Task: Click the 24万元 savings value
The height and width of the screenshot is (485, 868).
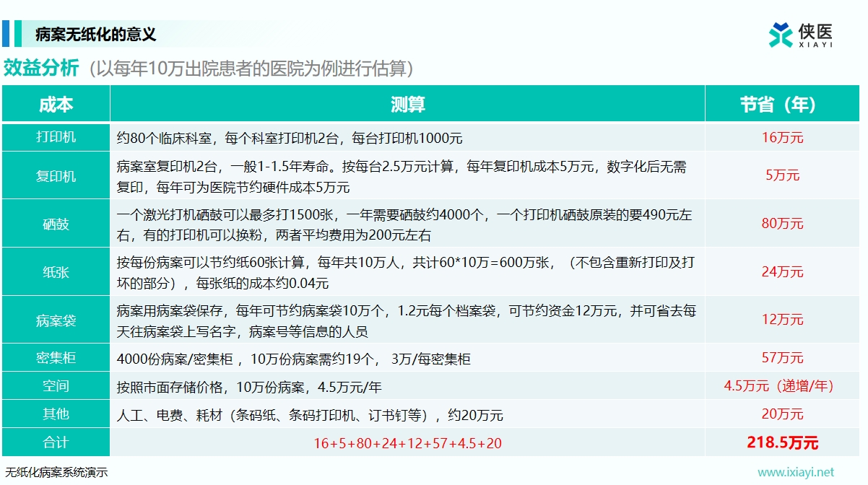Action: (782, 272)
